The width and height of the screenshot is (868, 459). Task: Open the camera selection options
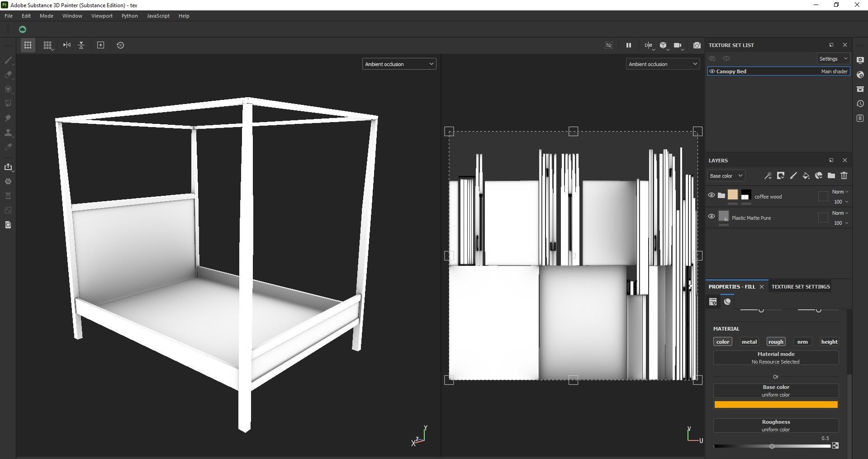point(678,45)
